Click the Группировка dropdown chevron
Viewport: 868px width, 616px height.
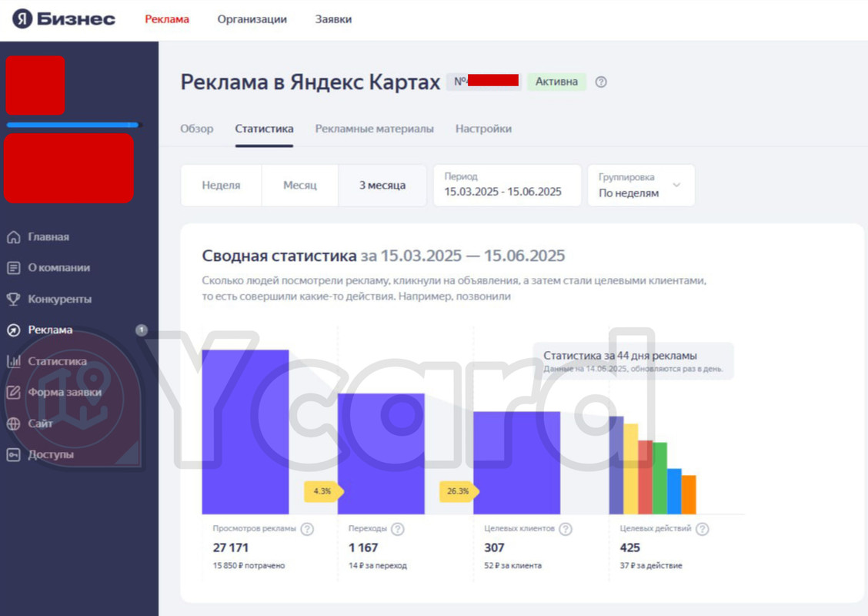pyautogui.click(x=676, y=185)
